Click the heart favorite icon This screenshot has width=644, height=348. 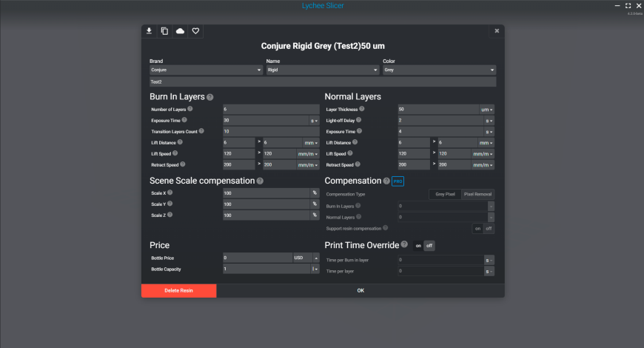195,31
